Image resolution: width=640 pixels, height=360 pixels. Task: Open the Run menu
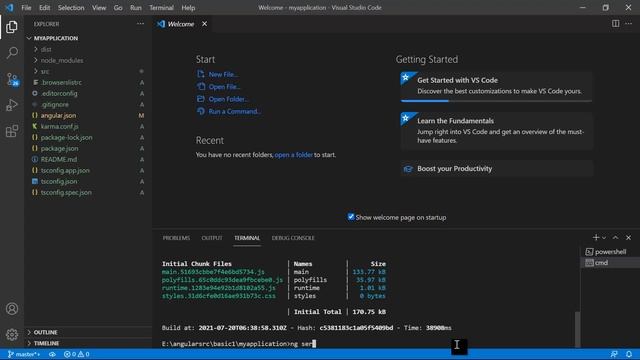[x=136, y=8]
